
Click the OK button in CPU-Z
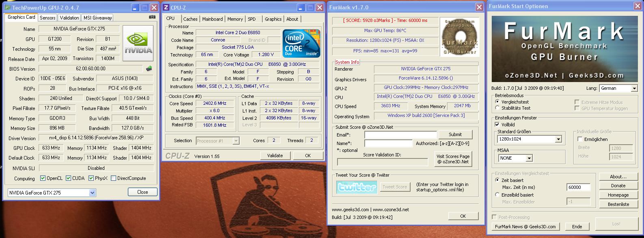coord(308,156)
